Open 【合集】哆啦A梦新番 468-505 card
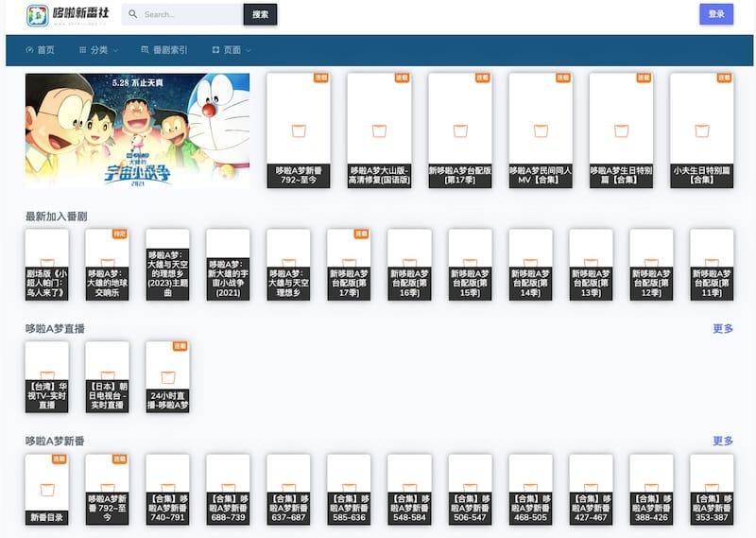The image size is (756, 538). coord(530,490)
